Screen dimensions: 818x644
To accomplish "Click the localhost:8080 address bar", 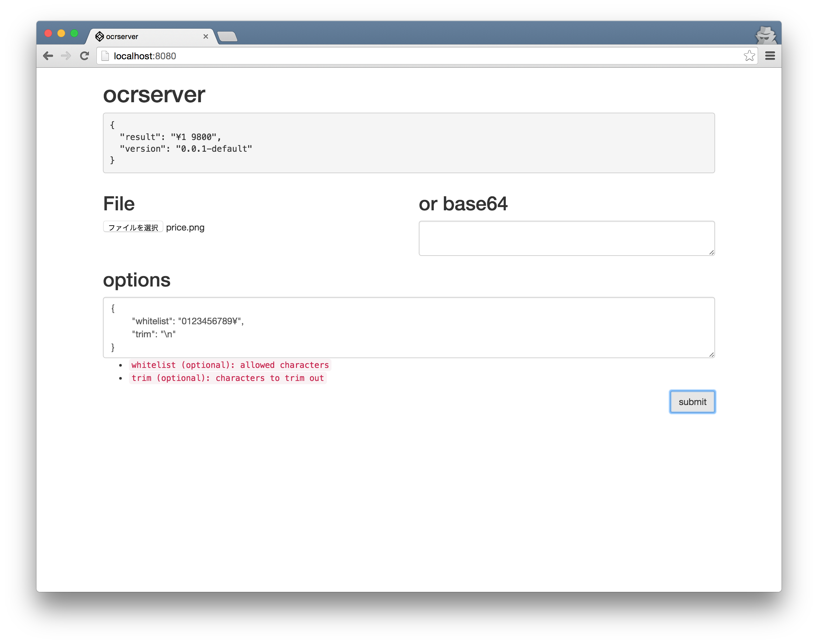I will click(x=415, y=56).
